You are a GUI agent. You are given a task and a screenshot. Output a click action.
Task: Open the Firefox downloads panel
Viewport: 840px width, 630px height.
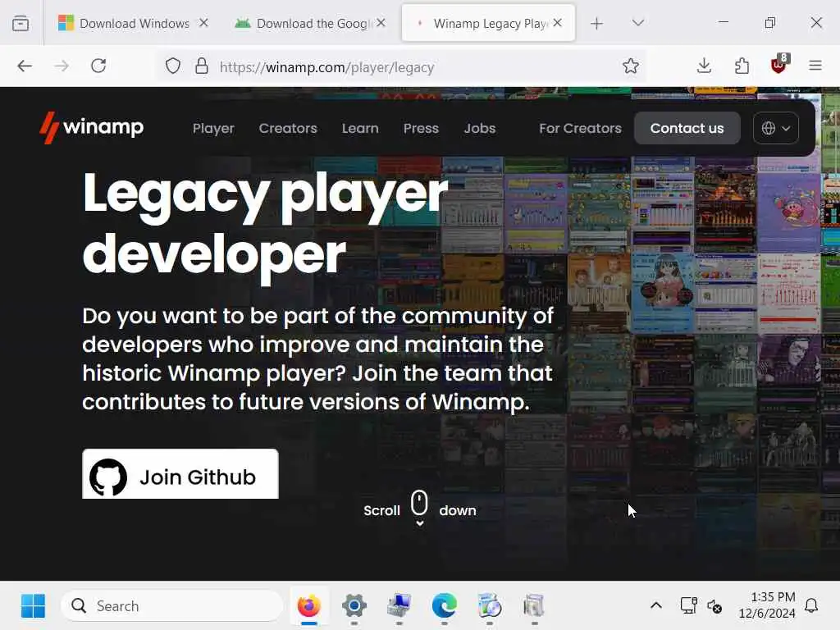704,66
